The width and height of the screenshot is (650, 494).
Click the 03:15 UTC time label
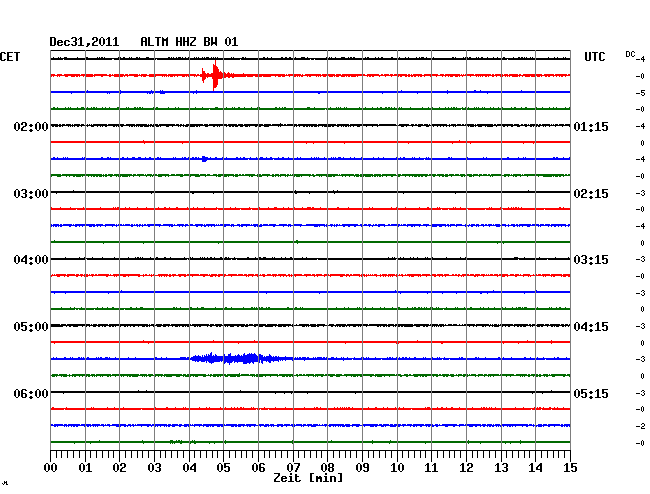click(x=591, y=260)
